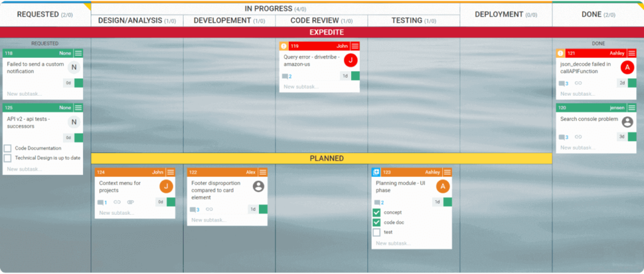Screen dimensions: 644x274
Task: Open the hamburger menu on card 119
Action: click(x=355, y=46)
